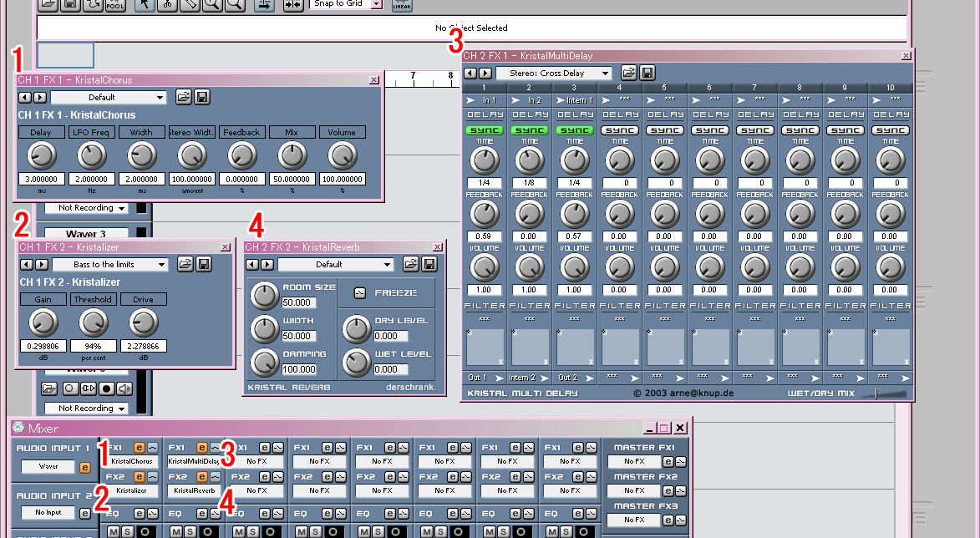
Task: Solo the first mixer channel
Action: 127,532
